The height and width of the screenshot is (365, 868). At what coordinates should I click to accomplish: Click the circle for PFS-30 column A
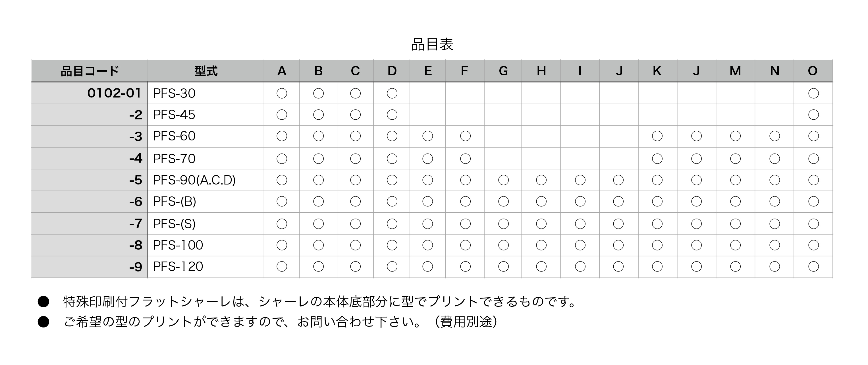point(282,93)
